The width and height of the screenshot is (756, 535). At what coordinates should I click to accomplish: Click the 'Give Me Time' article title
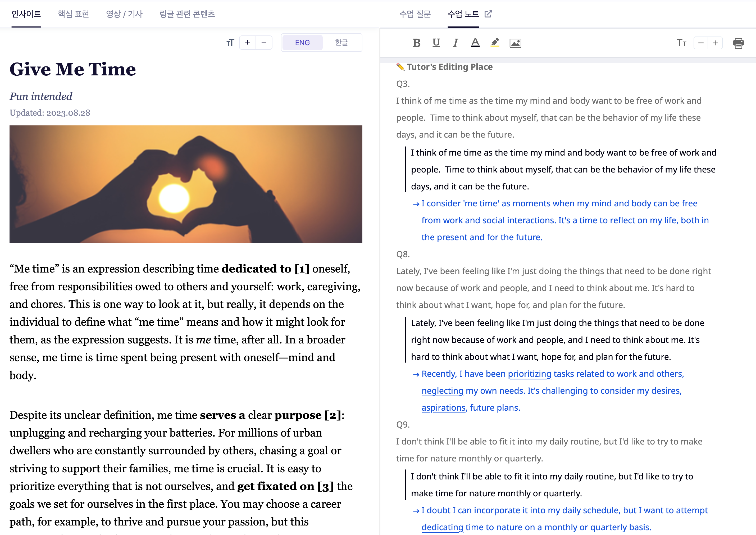point(73,69)
